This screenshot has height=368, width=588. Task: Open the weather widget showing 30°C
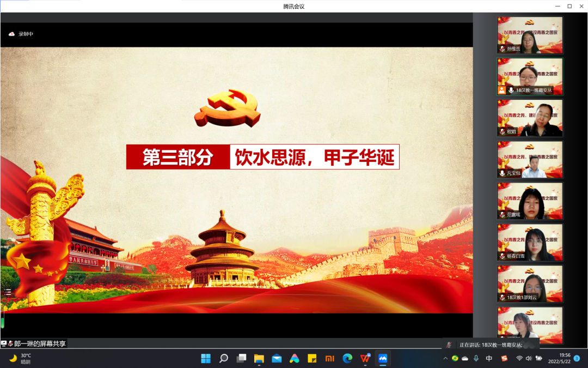[20, 359]
